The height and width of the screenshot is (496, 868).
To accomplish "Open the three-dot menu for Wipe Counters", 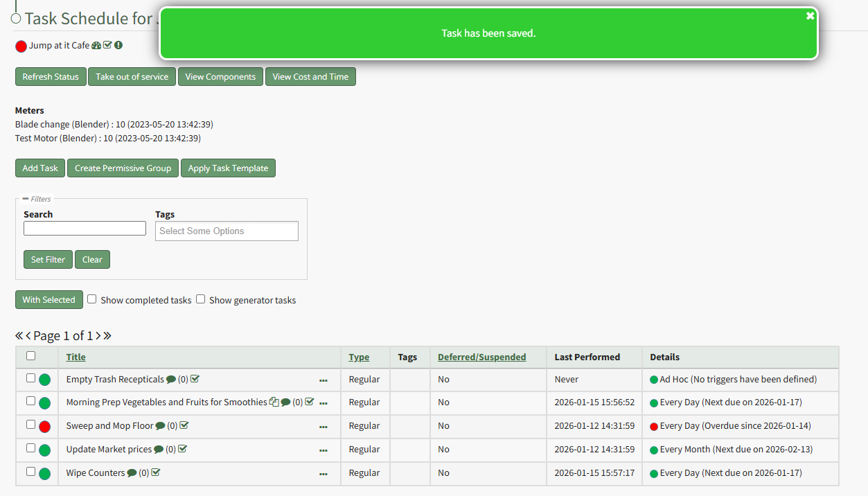I will (324, 475).
